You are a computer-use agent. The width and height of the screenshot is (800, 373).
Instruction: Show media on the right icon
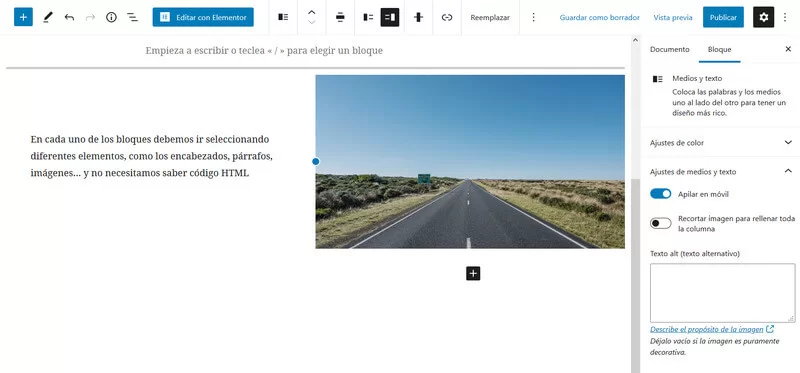[x=390, y=17]
